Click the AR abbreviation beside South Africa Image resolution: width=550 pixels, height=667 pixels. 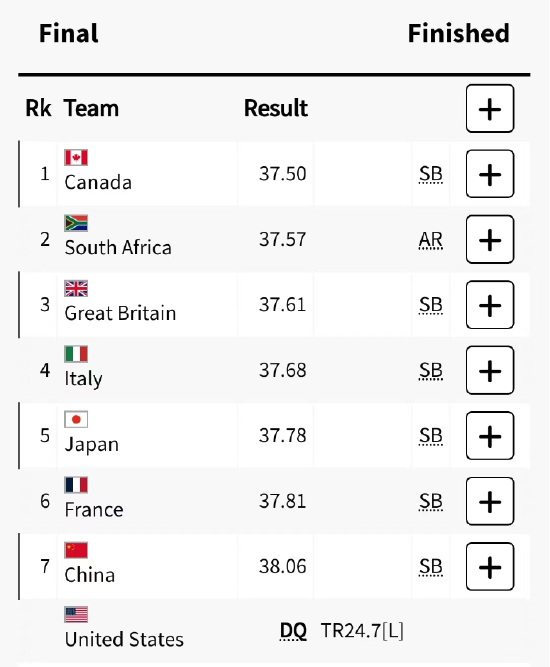coord(430,240)
